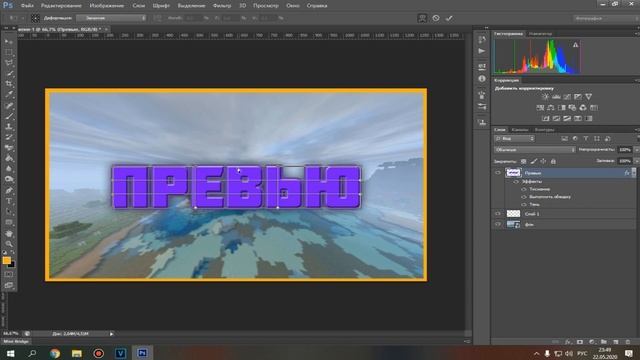
Task: Add Brightness/Contrast adjustment icon
Action: point(545,97)
